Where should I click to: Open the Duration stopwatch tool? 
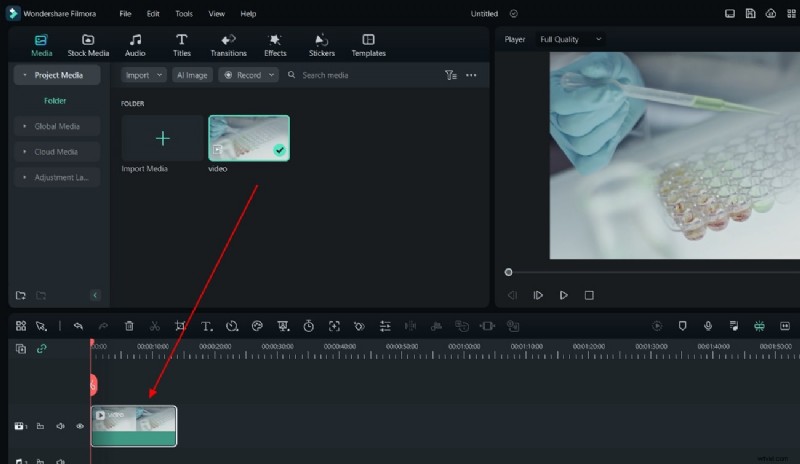click(x=308, y=326)
